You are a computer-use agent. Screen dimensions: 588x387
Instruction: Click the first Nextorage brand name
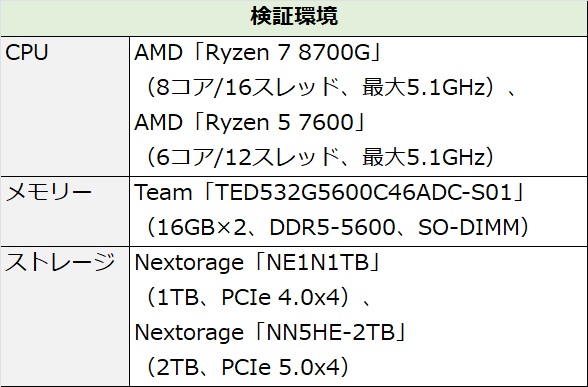pos(189,262)
